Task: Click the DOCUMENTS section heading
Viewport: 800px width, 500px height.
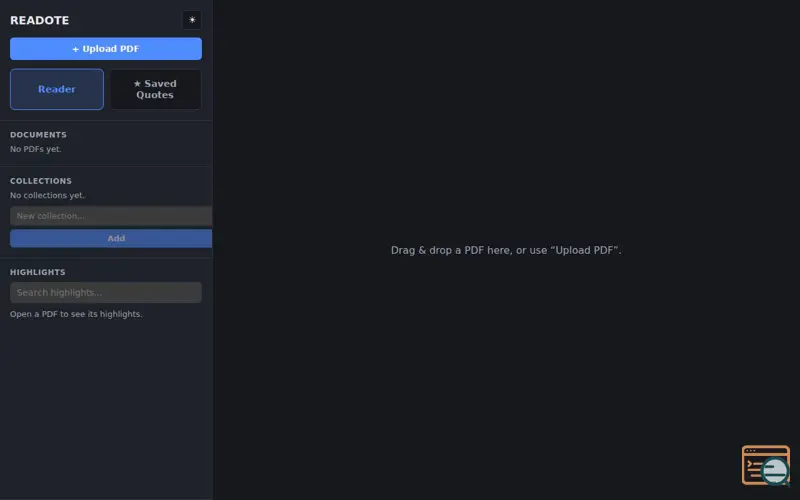Action: [x=38, y=135]
